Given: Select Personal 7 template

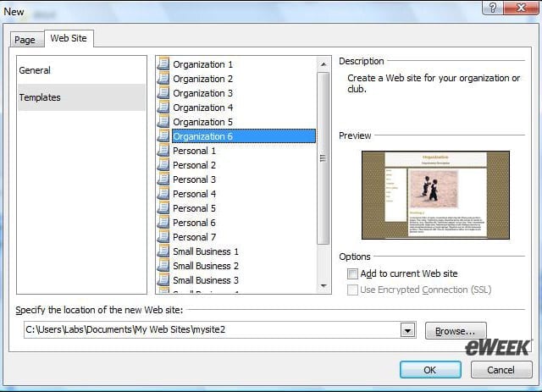Looking at the screenshot, I should [x=194, y=237].
